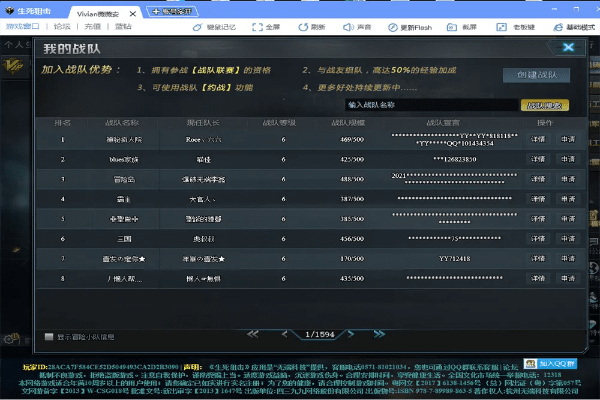Switch to basic mode via IE icon

click(558, 27)
